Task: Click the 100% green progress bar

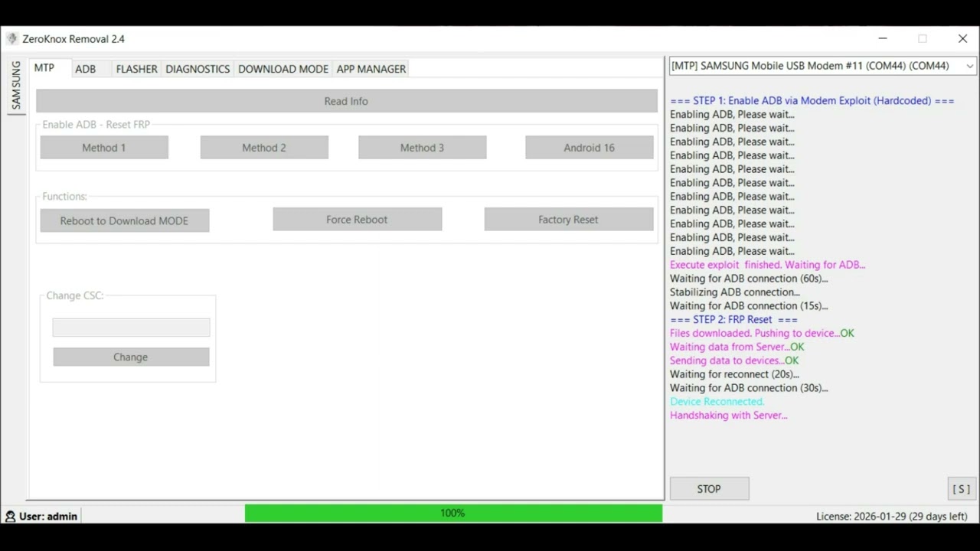Action: (x=453, y=513)
